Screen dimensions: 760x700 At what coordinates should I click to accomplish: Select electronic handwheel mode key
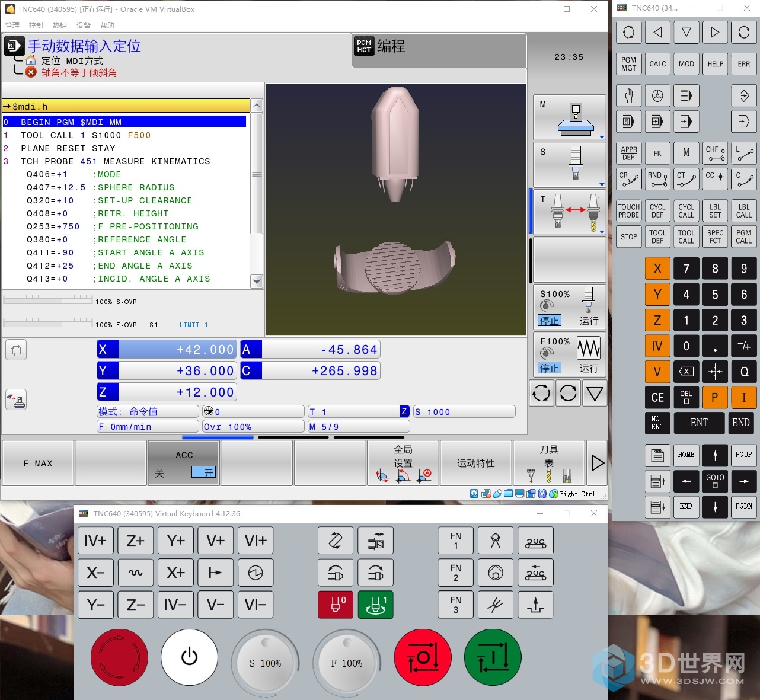(x=657, y=95)
